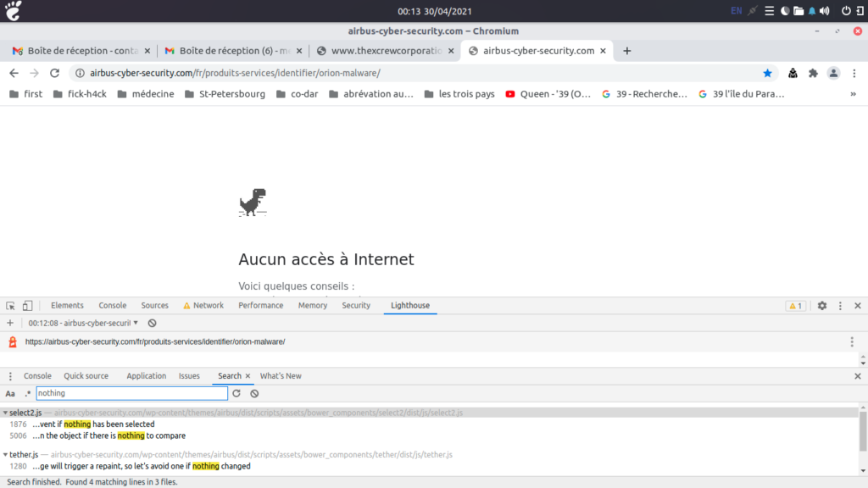Viewport: 868px width, 488px height.
Task: Switch to the Elements tab in DevTools
Action: (67, 305)
